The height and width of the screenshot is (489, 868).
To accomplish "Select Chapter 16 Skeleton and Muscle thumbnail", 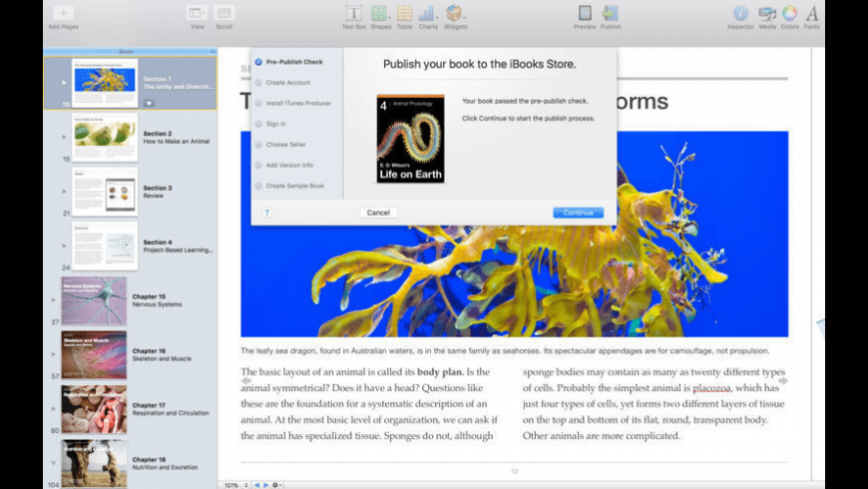I will (x=94, y=355).
